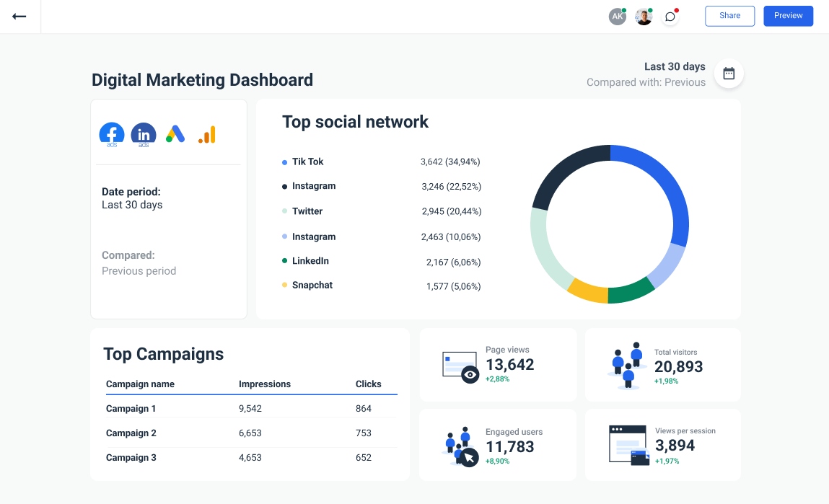Viewport: 829px width, 504px height.
Task: Click the Share button
Action: [x=729, y=15]
